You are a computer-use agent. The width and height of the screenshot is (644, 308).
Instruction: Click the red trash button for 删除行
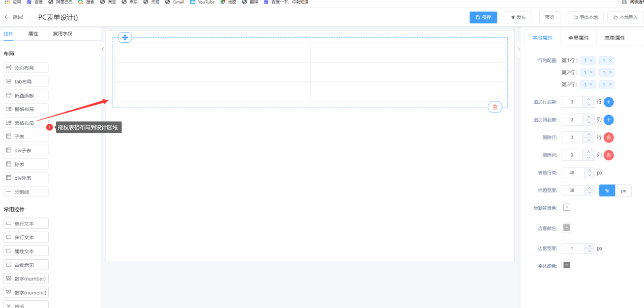(x=608, y=137)
